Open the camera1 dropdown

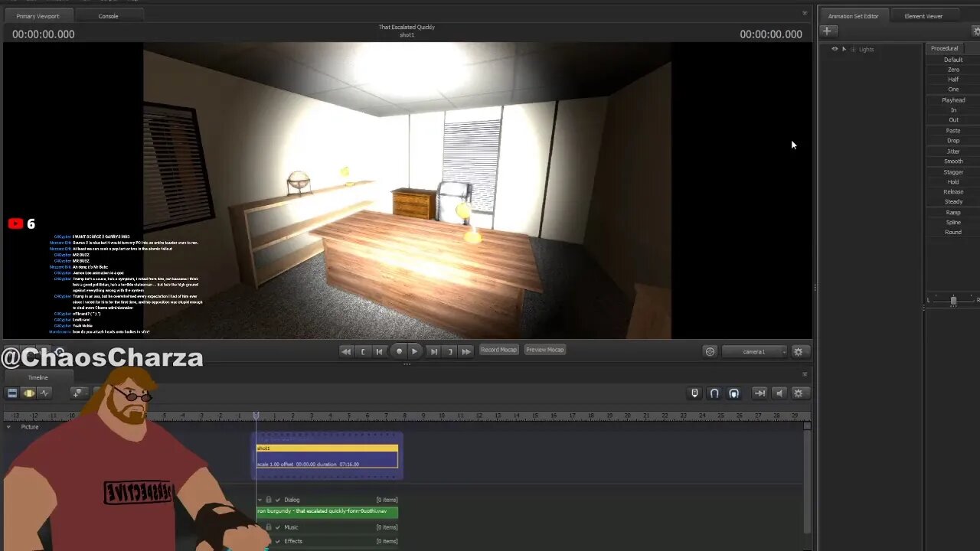coord(754,351)
